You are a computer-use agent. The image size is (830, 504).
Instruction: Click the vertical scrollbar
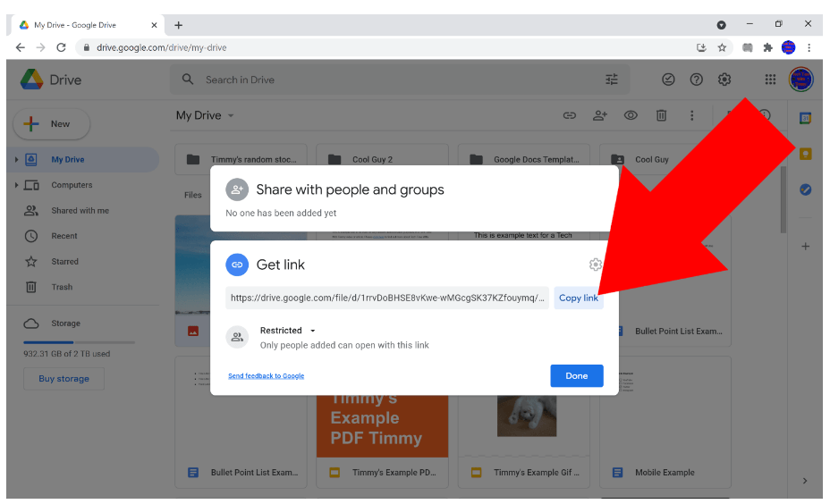tap(783, 199)
